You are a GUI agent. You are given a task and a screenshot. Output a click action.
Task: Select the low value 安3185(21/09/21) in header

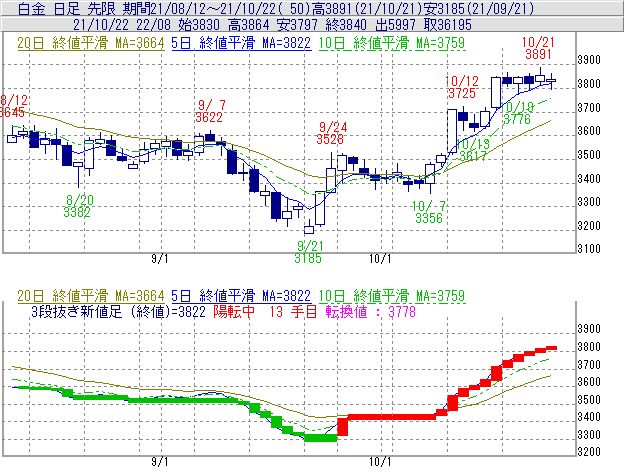pyautogui.click(x=479, y=8)
